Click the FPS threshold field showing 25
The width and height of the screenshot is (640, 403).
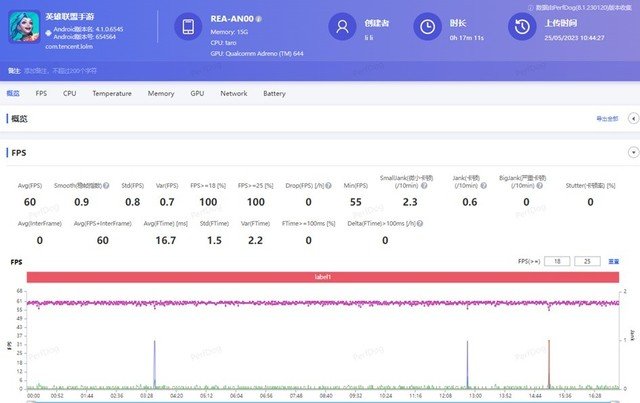click(587, 261)
